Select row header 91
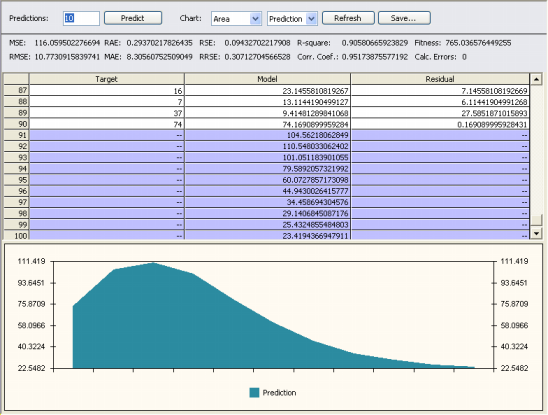The width and height of the screenshot is (548, 415). pos(16,135)
